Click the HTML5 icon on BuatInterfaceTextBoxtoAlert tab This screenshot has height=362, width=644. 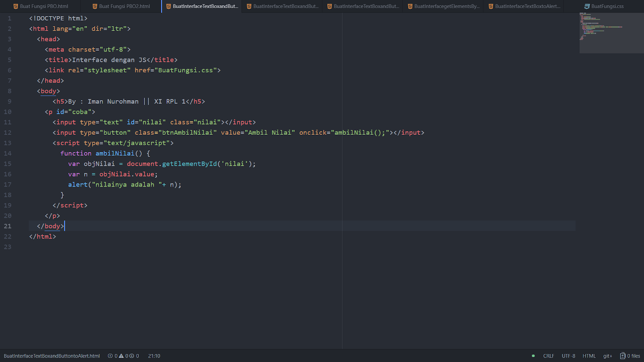tap(490, 6)
